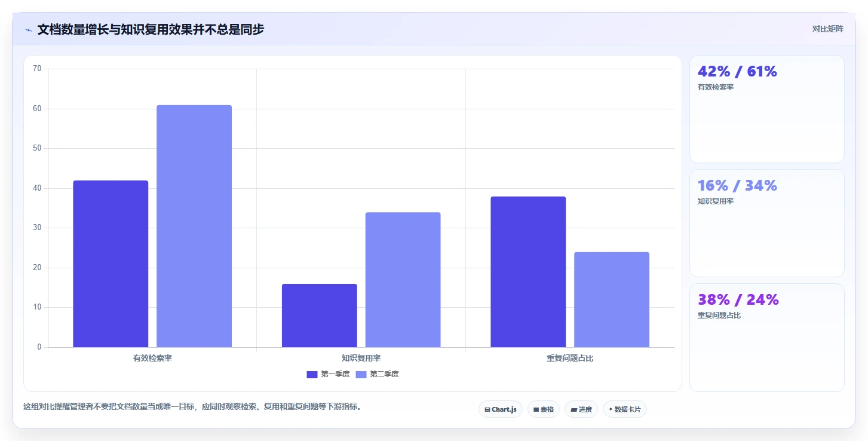Click the 10 tick on the y-axis
The height and width of the screenshot is (441, 868).
37,307
